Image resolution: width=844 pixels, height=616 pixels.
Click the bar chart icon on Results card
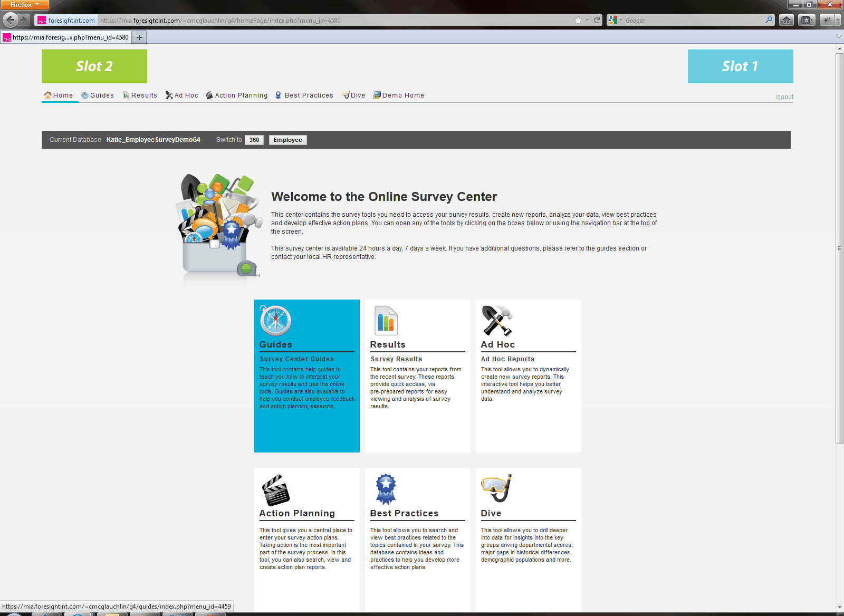click(386, 321)
